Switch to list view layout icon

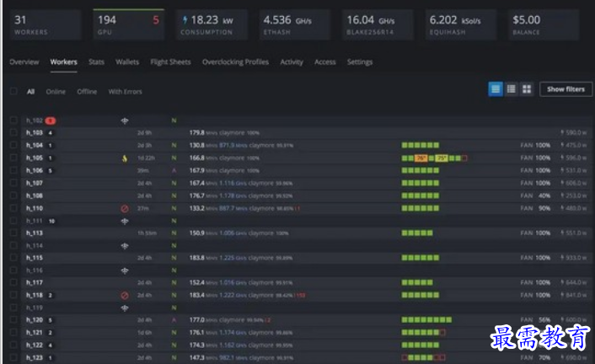pos(496,89)
